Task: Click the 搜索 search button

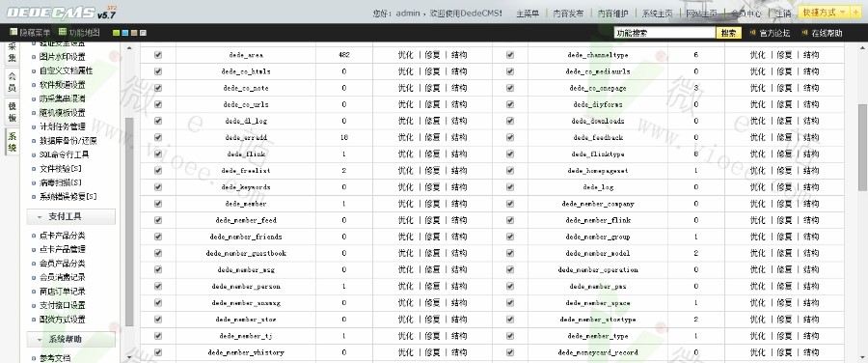Action: coord(729,33)
